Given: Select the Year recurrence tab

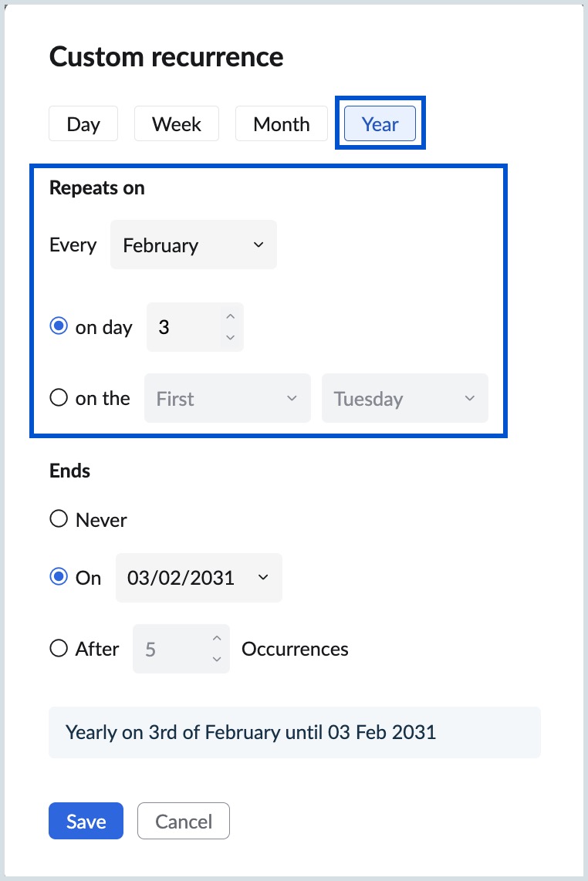Looking at the screenshot, I should (x=380, y=123).
